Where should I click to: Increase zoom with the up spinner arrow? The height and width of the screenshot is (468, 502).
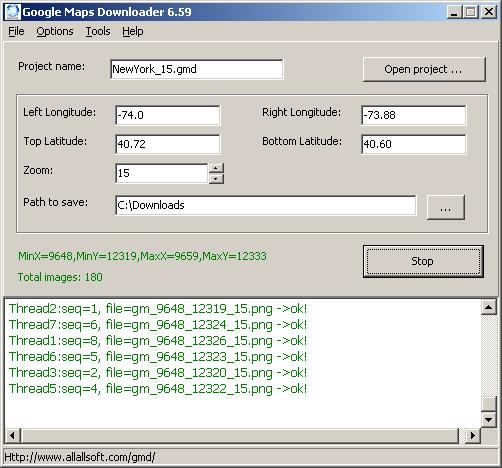216,168
